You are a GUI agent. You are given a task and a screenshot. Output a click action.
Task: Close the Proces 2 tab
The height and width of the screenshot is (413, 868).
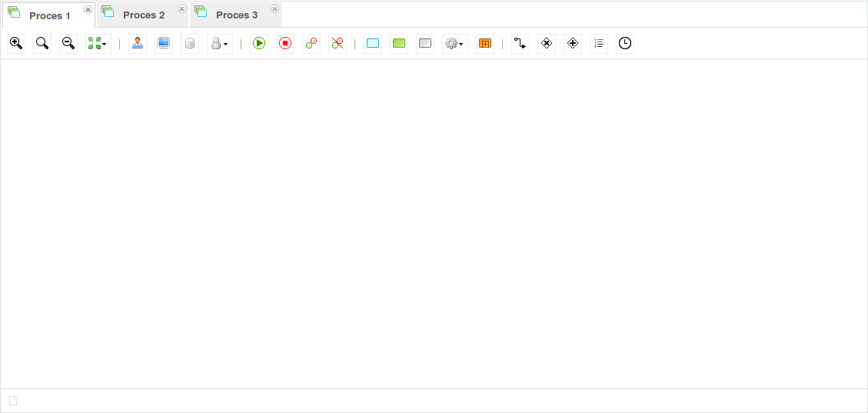[x=181, y=9]
